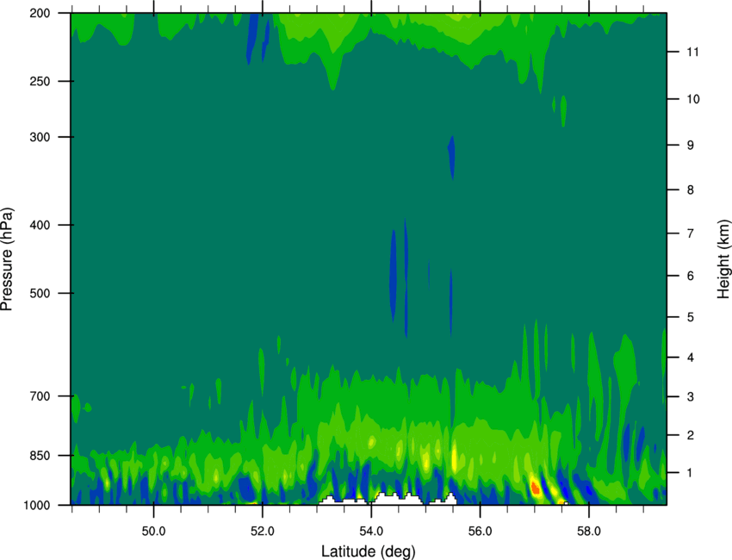The image size is (732, 560).
Task: Click the 300 pressure tick label
Action: pyautogui.click(x=40, y=137)
